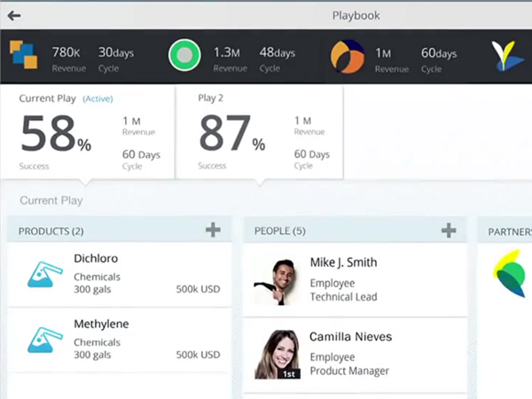Click the PRODUCTS (2) section header

point(51,231)
